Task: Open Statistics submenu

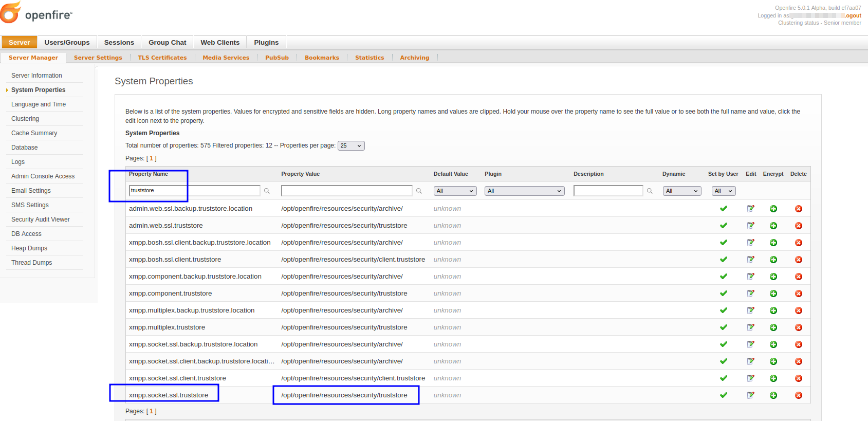Action: (x=370, y=58)
